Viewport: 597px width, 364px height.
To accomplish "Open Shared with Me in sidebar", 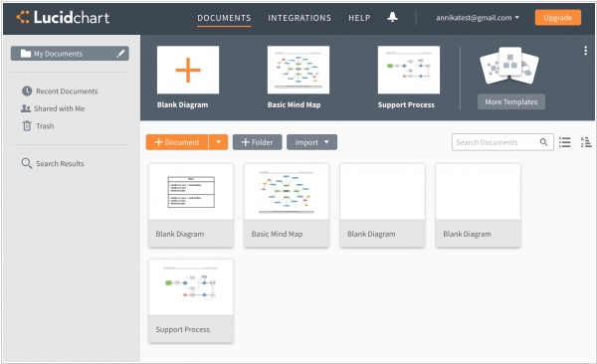I will (x=53, y=108).
